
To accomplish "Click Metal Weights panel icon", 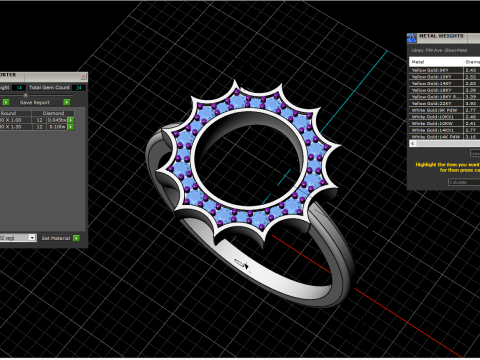I will click(412, 38).
